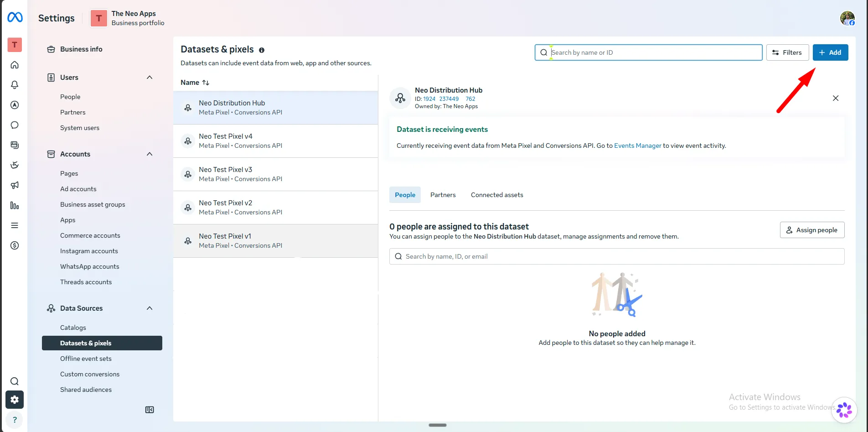Open the bar chart insights icon
Screen dimensions: 868x432
[x=15, y=205]
